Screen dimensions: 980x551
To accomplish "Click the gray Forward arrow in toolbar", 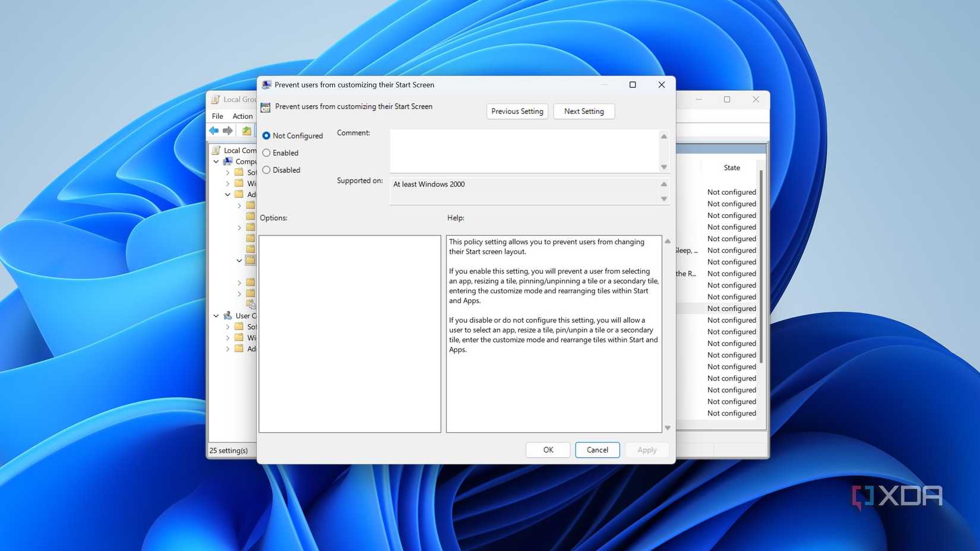I will click(x=227, y=131).
